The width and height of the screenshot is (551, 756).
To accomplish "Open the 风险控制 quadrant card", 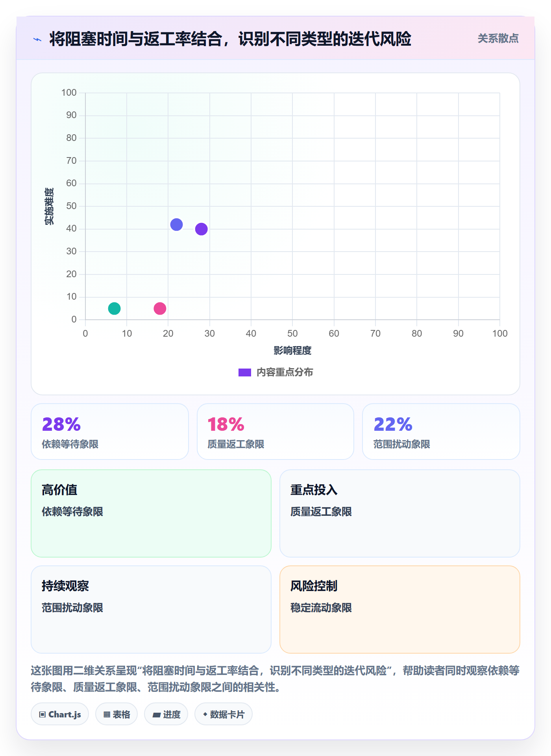I will tap(400, 610).
